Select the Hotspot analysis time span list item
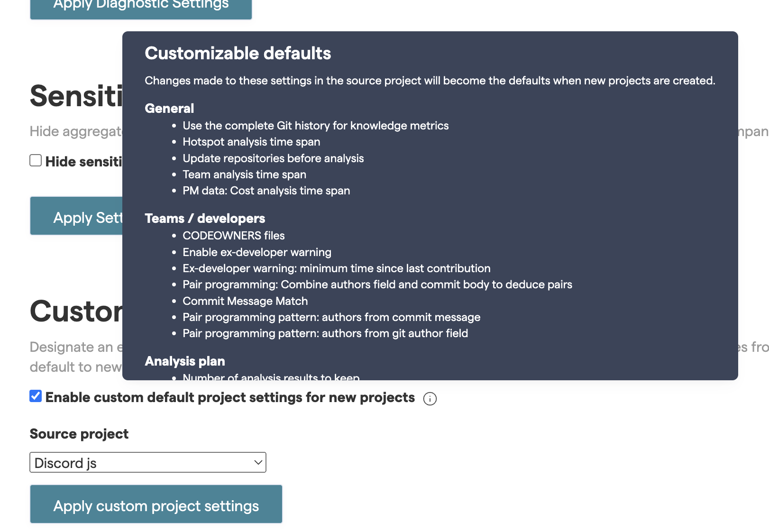 tap(251, 142)
